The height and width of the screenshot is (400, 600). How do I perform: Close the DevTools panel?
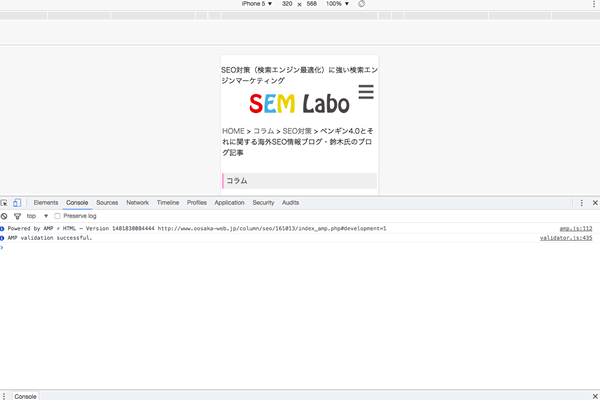pyautogui.click(x=595, y=203)
